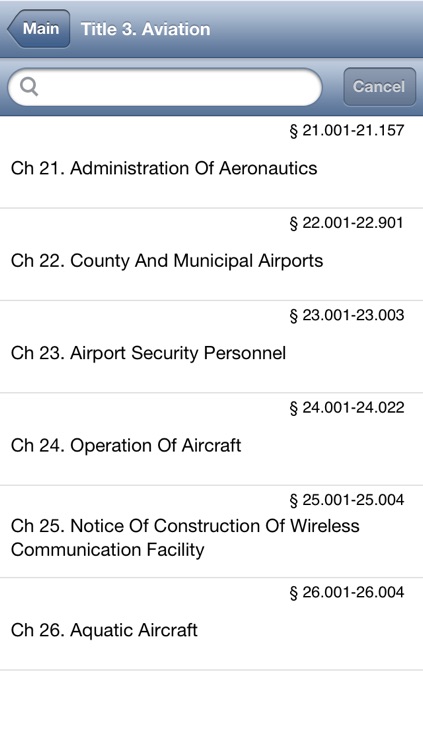Select Ch 26. Aquatic Aircraft

[212, 624]
